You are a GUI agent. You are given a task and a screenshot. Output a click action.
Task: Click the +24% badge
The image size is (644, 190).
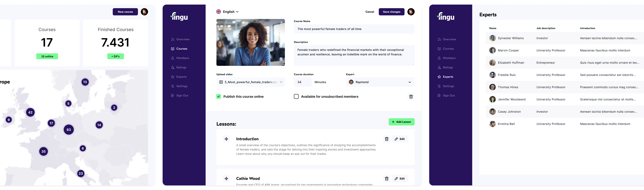coord(116,56)
